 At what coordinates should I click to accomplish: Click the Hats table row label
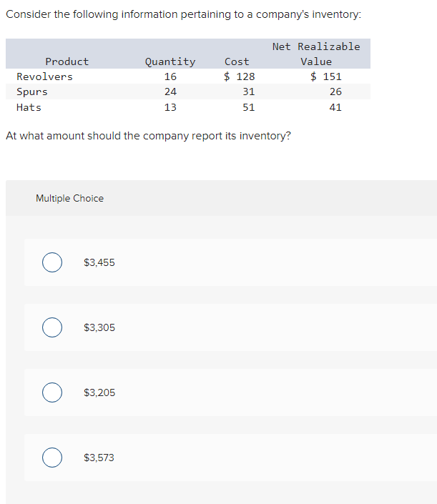click(x=29, y=107)
